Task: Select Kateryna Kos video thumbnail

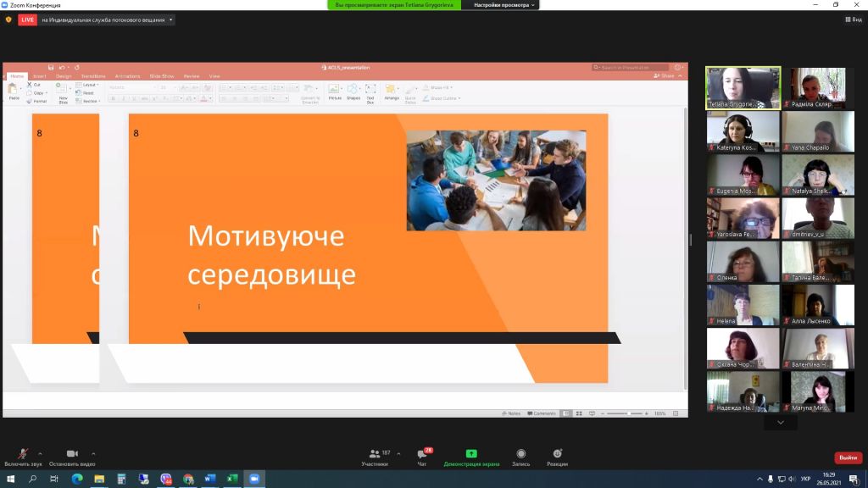Action: pos(743,131)
